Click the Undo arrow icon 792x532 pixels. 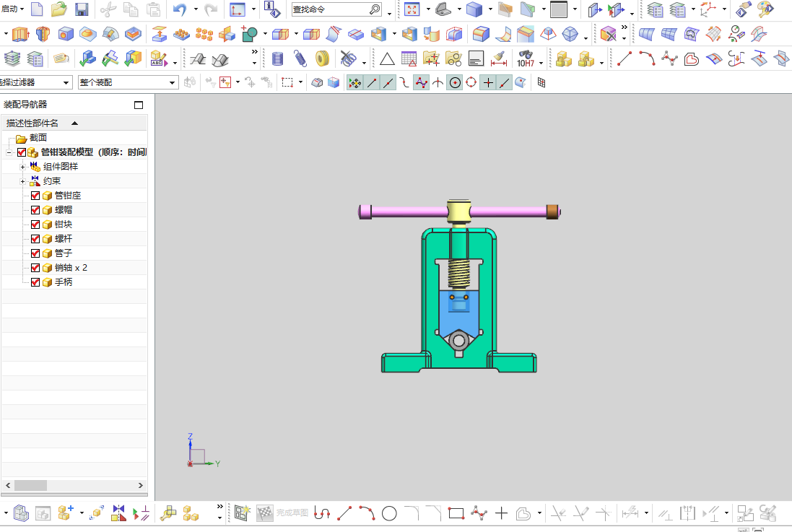[x=180, y=9]
